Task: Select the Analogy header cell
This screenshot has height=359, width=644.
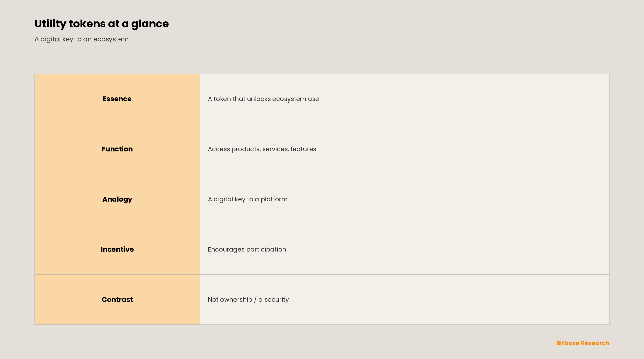Action: click(117, 199)
